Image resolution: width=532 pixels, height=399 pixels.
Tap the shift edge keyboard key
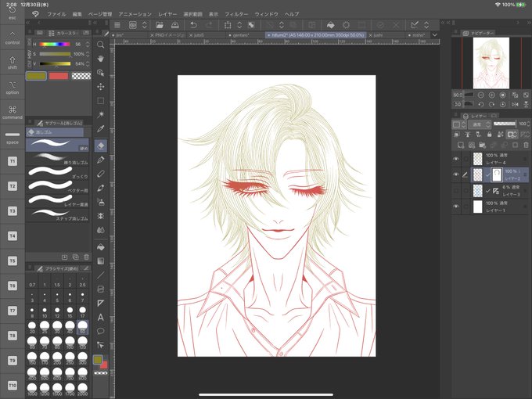(x=13, y=63)
